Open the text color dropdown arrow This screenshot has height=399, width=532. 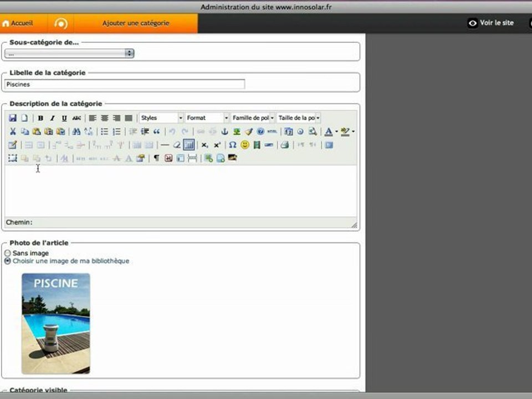(336, 131)
